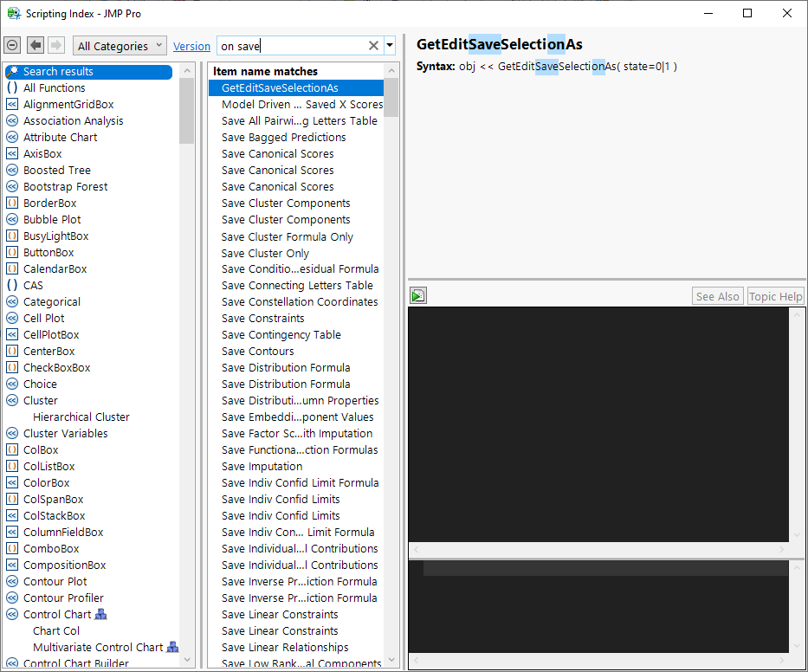Click the item list vertical scrollbar thumb
Screen dimensions: 808x672
coord(391,98)
